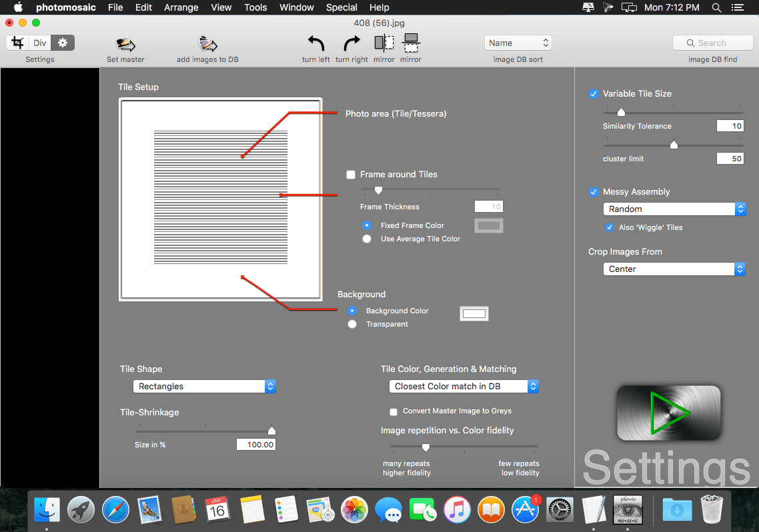This screenshot has height=532, width=759.
Task: Open Tile Shape Rectangles dropdown
Action: pos(204,387)
